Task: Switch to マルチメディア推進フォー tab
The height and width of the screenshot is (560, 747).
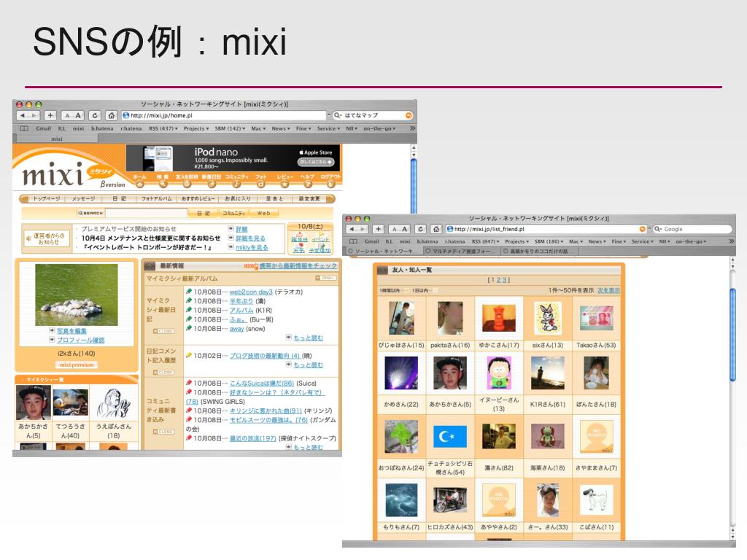Action: click(x=462, y=251)
